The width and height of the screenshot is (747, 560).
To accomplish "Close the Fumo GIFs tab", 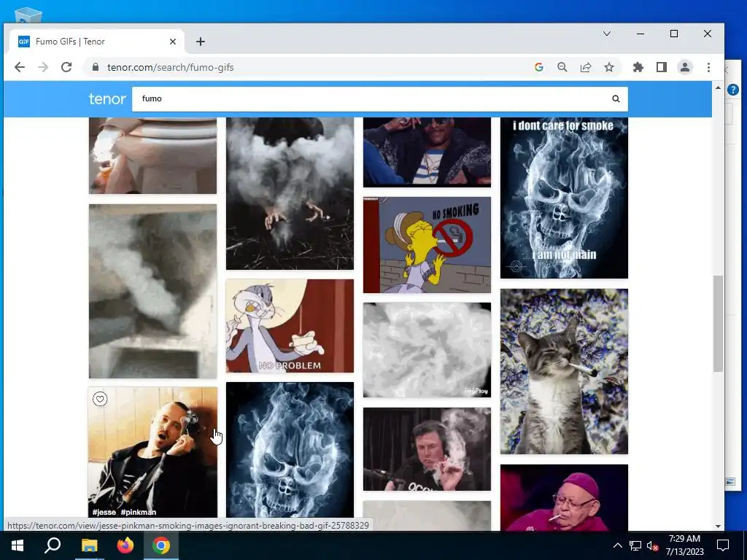I will [x=172, y=42].
